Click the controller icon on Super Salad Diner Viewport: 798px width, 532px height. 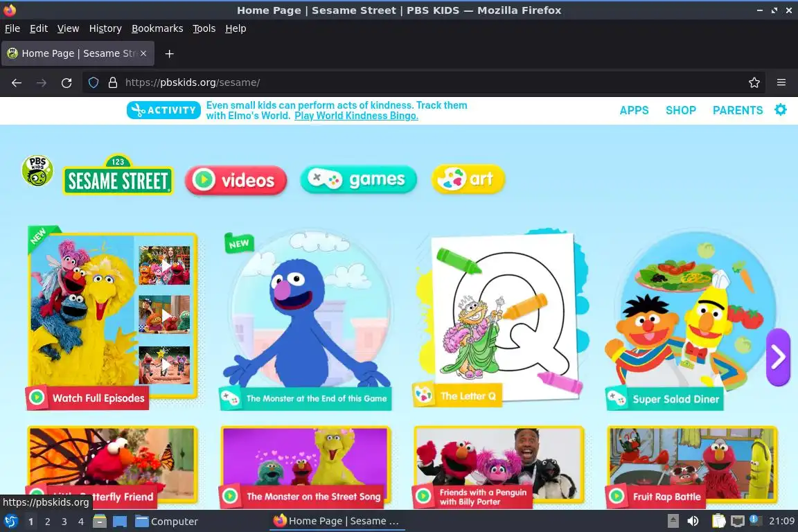[617, 398]
